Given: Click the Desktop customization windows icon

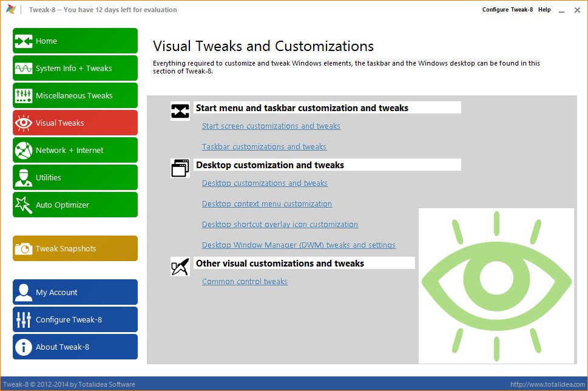Looking at the screenshot, I should (x=180, y=168).
